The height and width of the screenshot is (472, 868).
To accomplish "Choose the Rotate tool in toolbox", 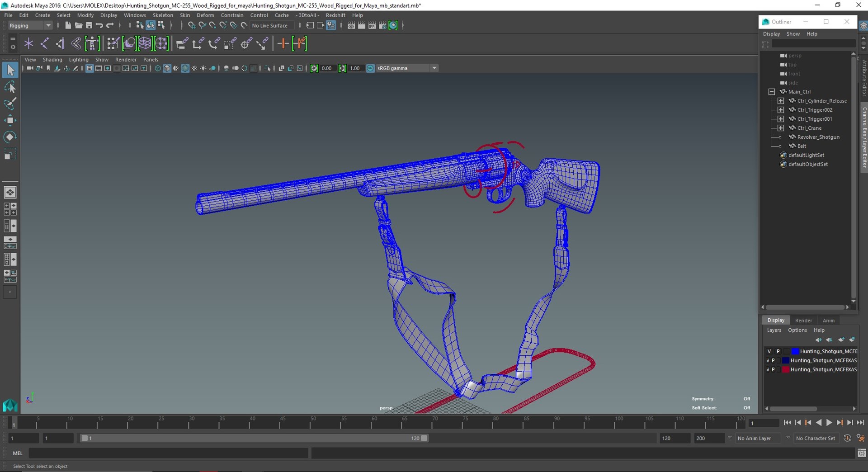I will (x=10, y=137).
